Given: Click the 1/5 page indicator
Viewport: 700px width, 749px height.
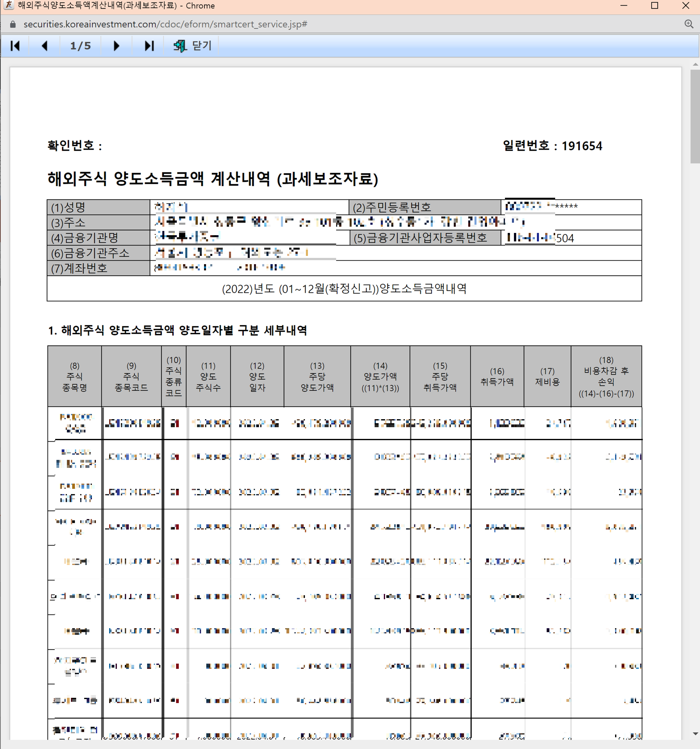Looking at the screenshot, I should click(80, 46).
